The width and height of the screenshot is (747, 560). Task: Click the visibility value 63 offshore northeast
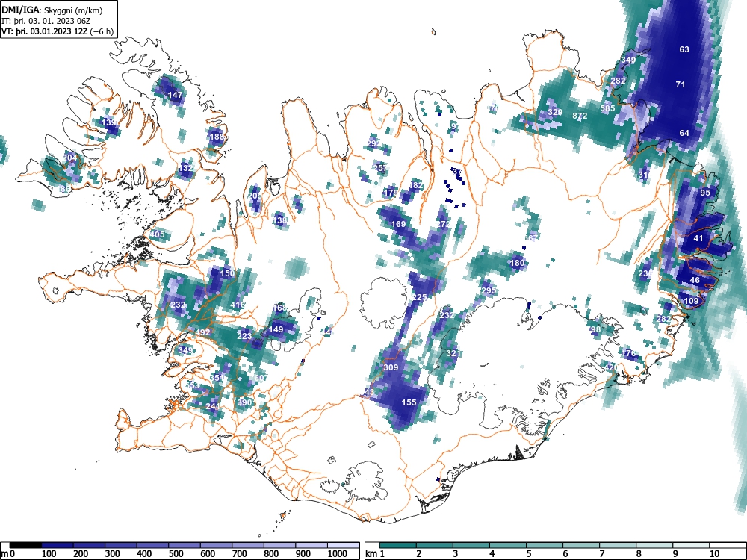684,49
